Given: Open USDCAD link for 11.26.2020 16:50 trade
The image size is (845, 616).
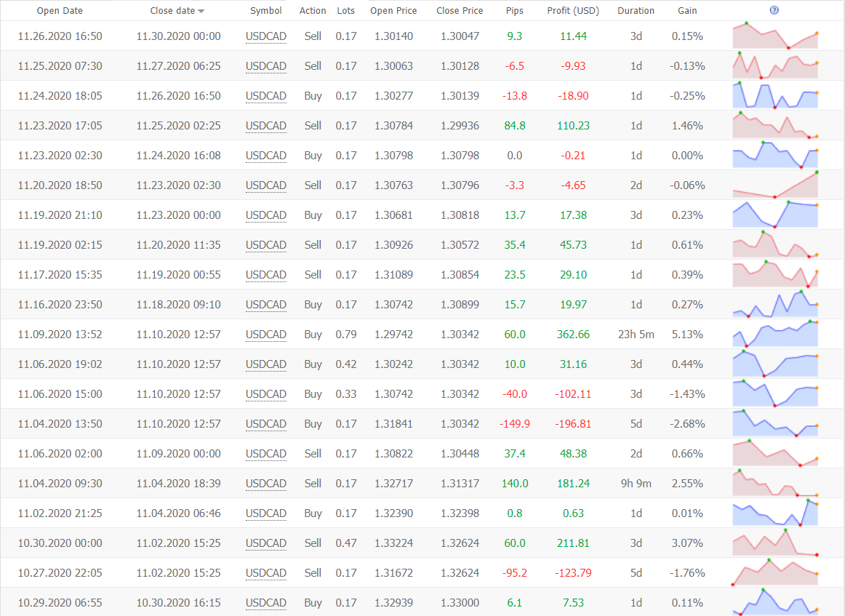Looking at the screenshot, I should 266,36.
